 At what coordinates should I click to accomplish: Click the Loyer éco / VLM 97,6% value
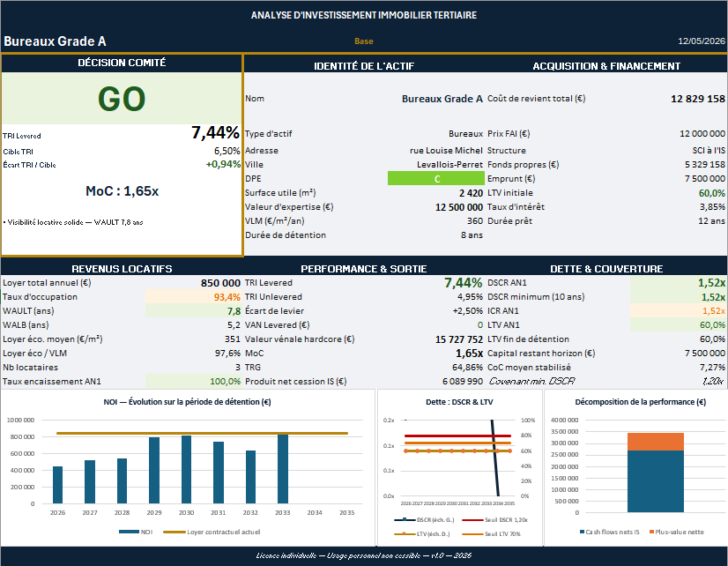pos(227,354)
